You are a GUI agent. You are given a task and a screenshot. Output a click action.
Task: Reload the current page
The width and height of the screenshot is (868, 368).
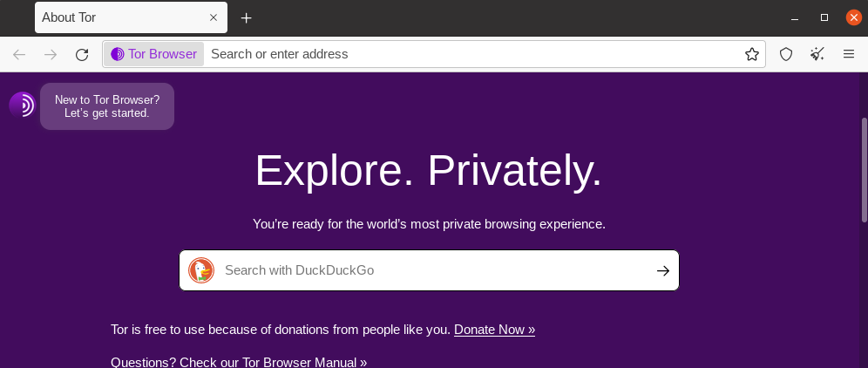coord(82,54)
